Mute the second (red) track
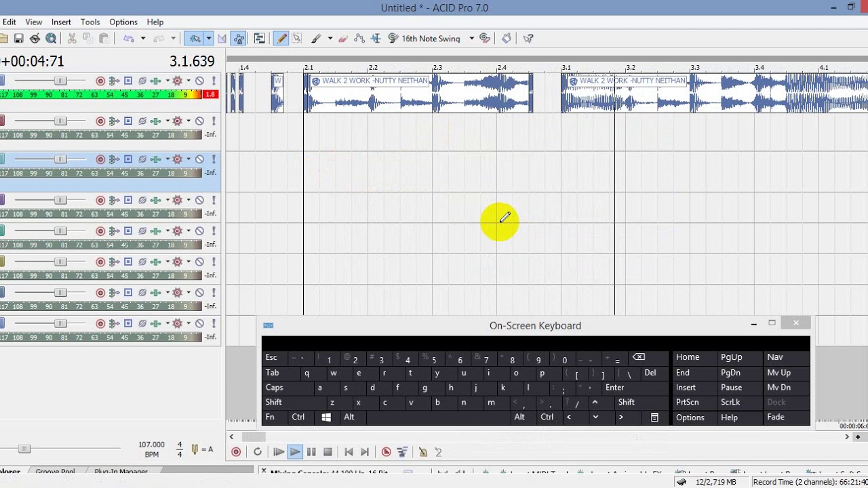 199,121
